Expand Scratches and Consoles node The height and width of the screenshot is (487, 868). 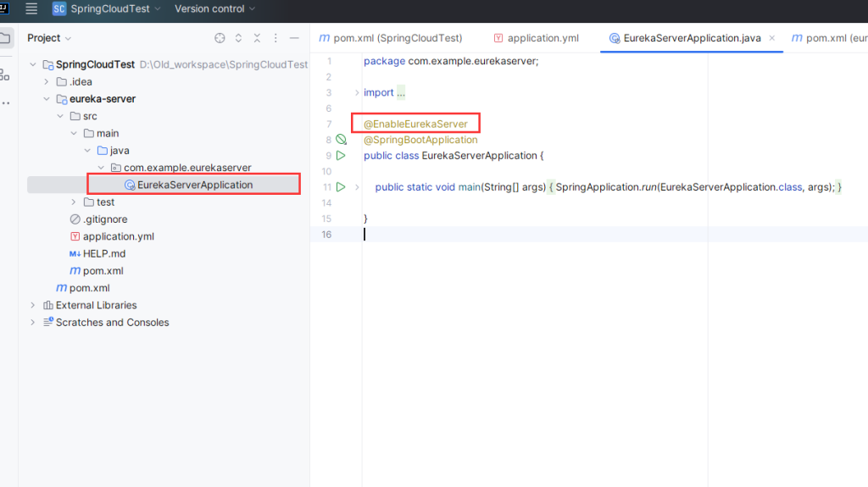click(x=33, y=322)
